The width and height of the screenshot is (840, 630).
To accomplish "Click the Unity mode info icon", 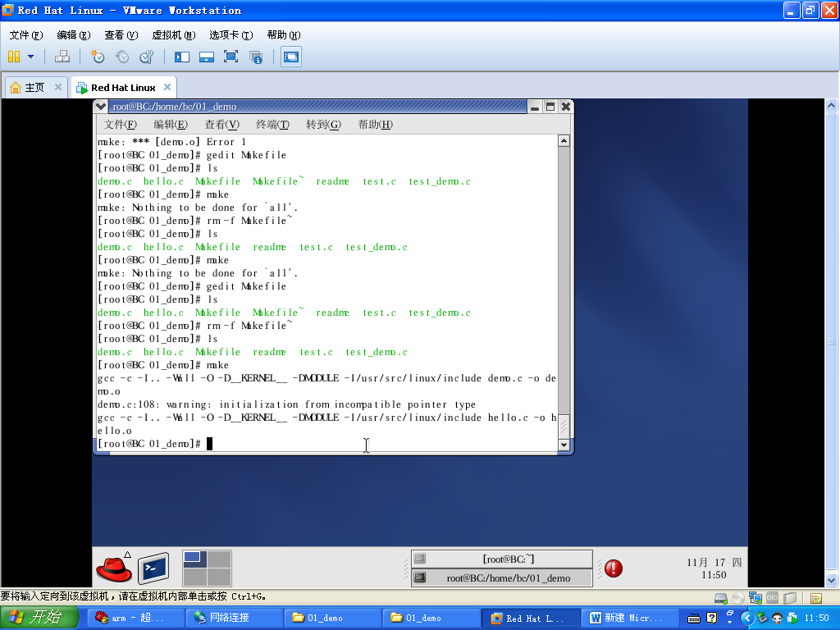I will coord(256,57).
